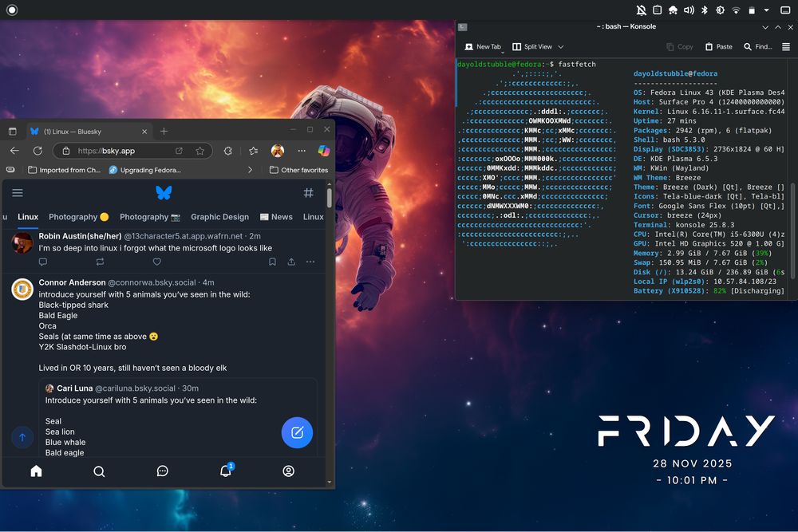798x532 pixels.
Task: Show more favorites bar items chevron
Action: 250,170
